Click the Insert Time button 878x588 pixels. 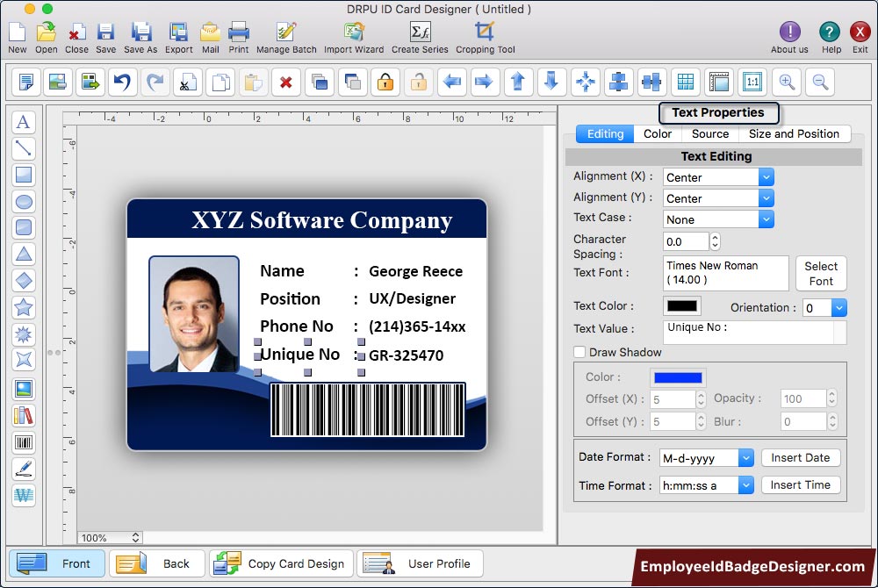click(x=801, y=485)
